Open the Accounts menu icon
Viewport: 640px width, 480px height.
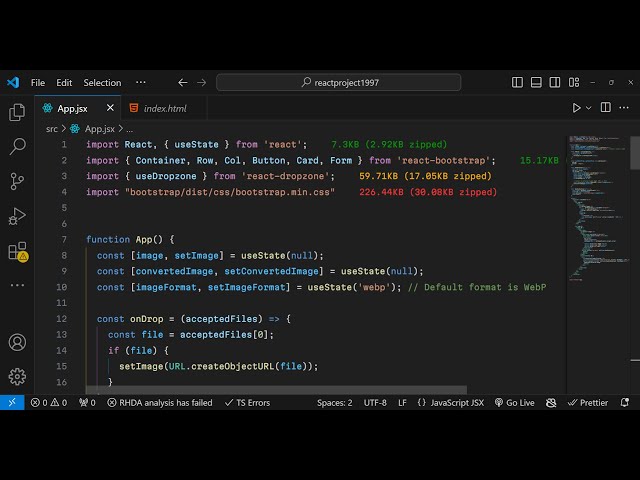coord(17,342)
